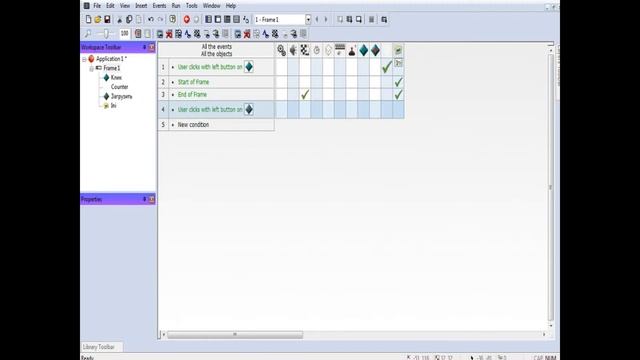Viewport: 640px width, 360px height.
Task: Click the Ini object column header icon
Action: 398,50
